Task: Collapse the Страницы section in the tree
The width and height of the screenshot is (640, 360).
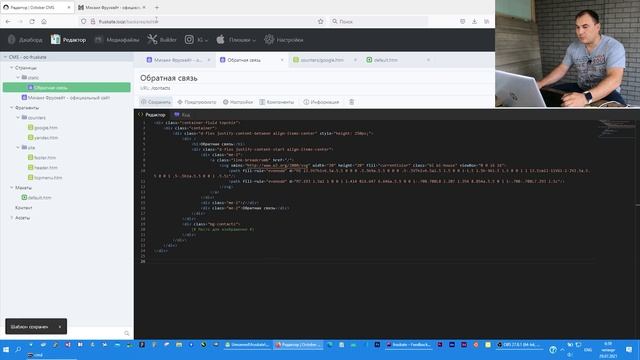Action: tap(12, 68)
